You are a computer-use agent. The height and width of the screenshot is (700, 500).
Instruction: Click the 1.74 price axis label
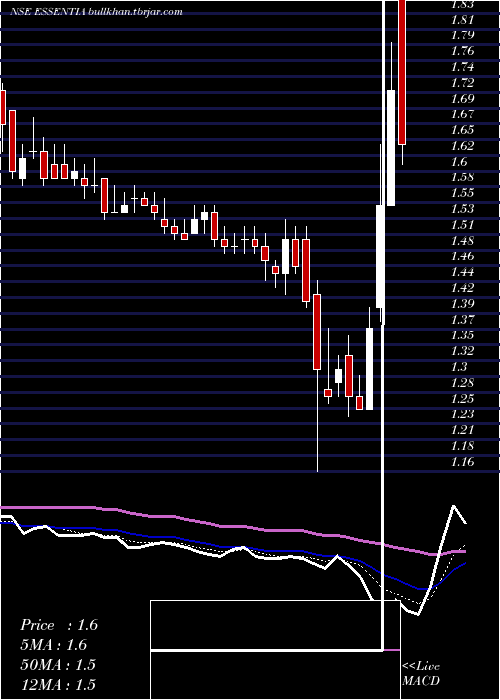point(462,67)
